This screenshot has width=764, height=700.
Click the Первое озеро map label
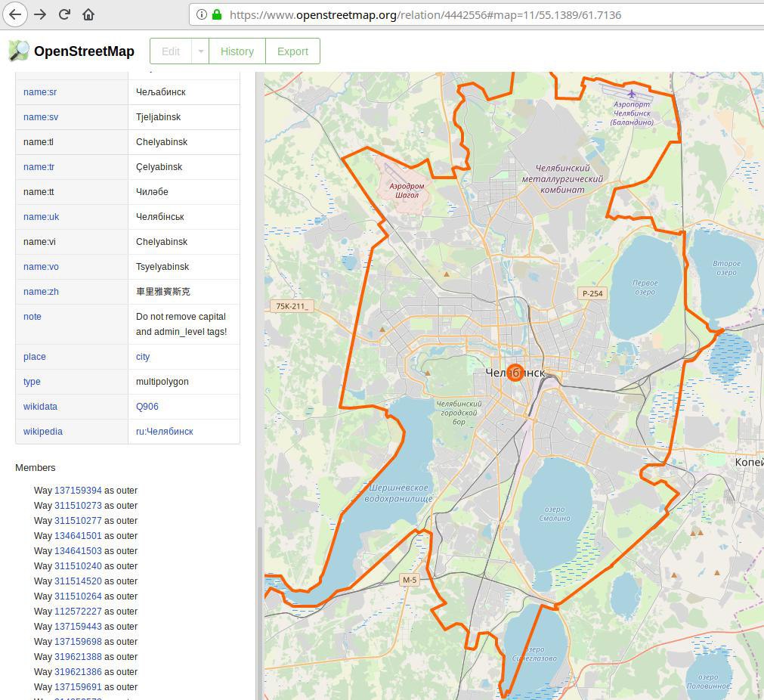(645, 287)
